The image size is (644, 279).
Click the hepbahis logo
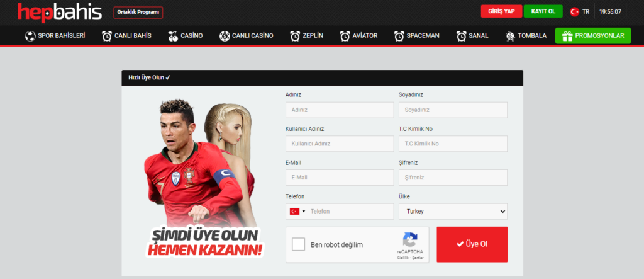60,11
